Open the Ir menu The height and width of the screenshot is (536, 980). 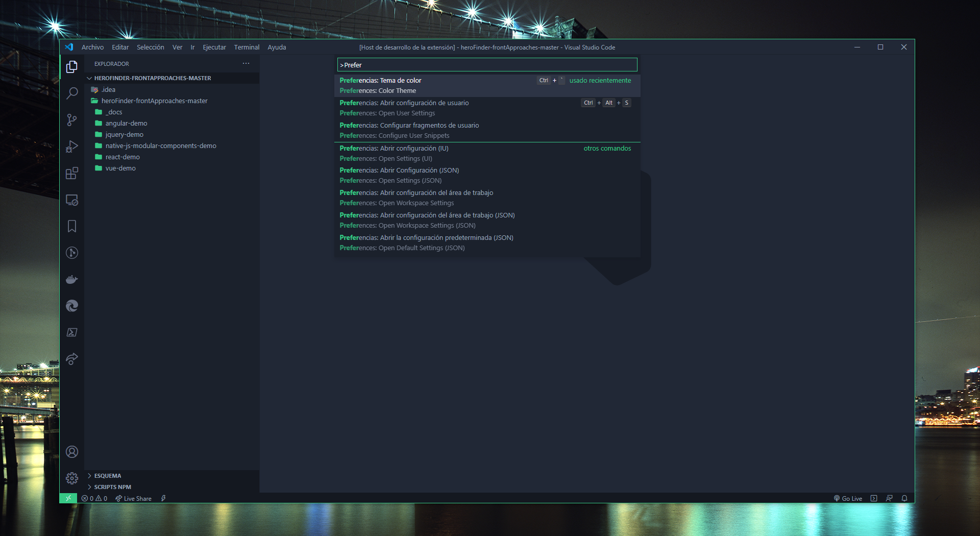click(x=192, y=47)
